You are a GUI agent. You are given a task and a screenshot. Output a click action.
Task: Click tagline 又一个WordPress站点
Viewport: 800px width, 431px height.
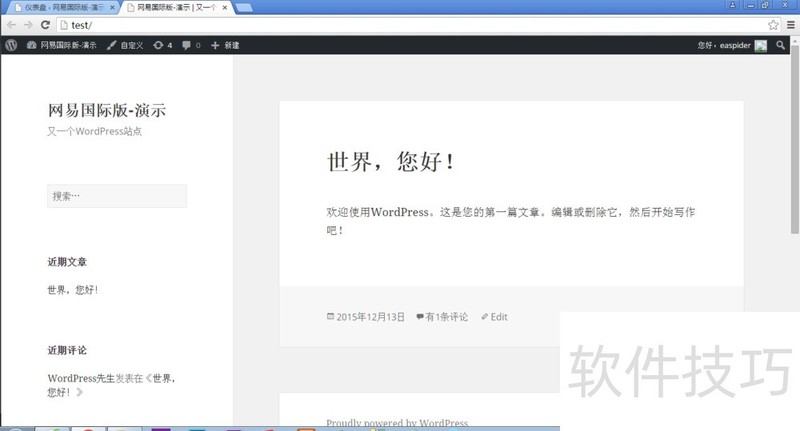click(x=94, y=131)
